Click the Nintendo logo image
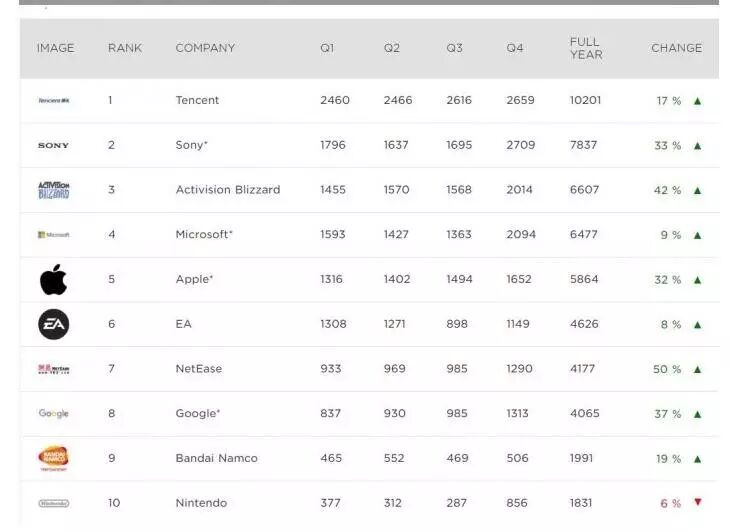The height and width of the screenshot is (532, 730). tap(54, 503)
